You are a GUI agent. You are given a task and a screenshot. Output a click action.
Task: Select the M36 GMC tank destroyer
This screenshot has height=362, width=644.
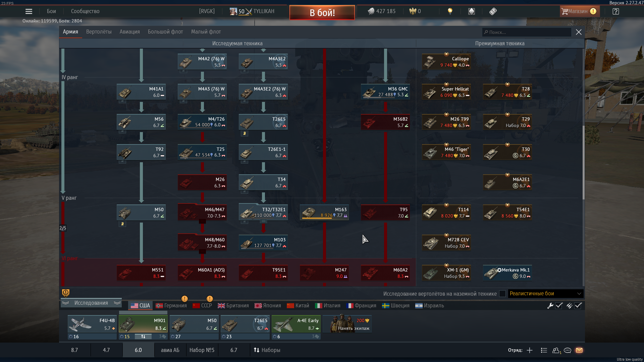pos(385,92)
